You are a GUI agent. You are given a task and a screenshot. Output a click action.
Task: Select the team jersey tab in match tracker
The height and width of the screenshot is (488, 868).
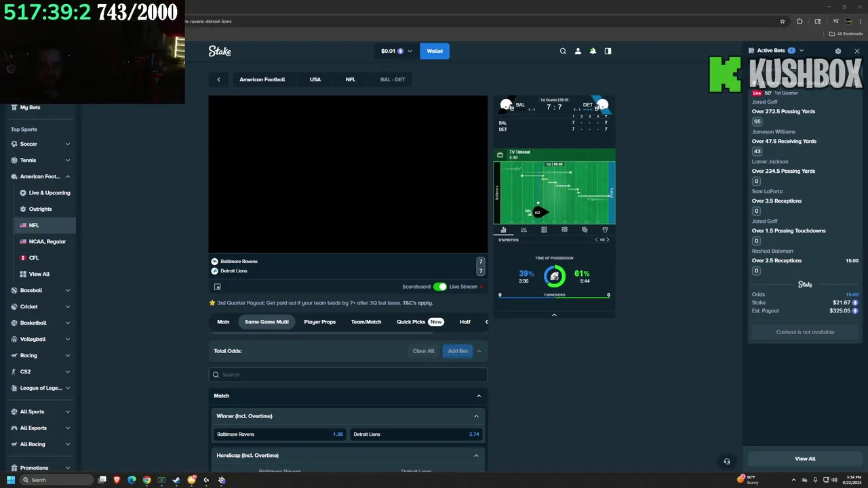click(x=605, y=230)
